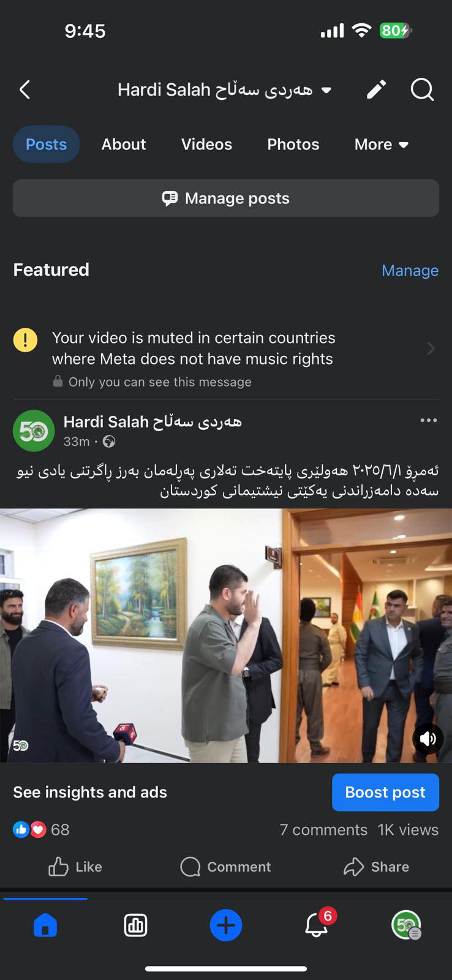Open search with magnifier icon
The height and width of the screenshot is (980, 452).
point(422,90)
